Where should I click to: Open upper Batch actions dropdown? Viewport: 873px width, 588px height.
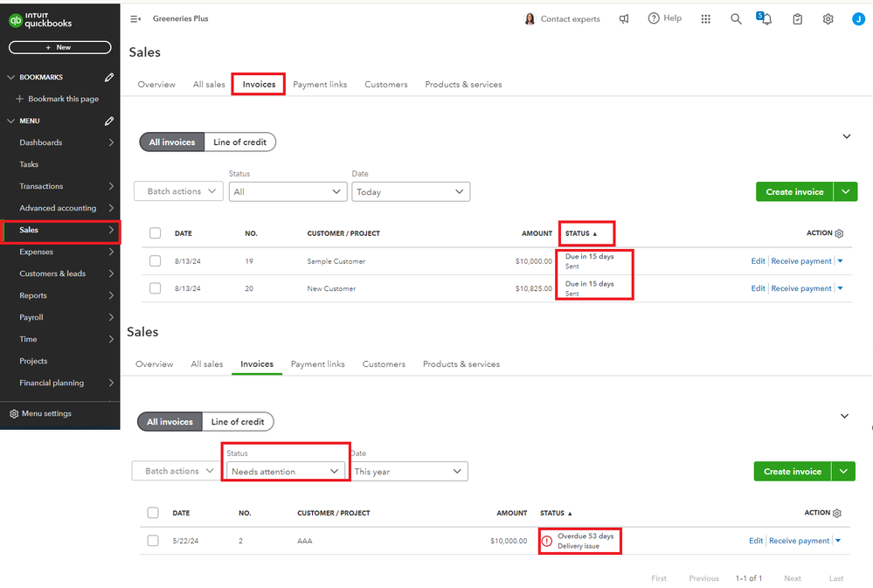[x=179, y=191]
